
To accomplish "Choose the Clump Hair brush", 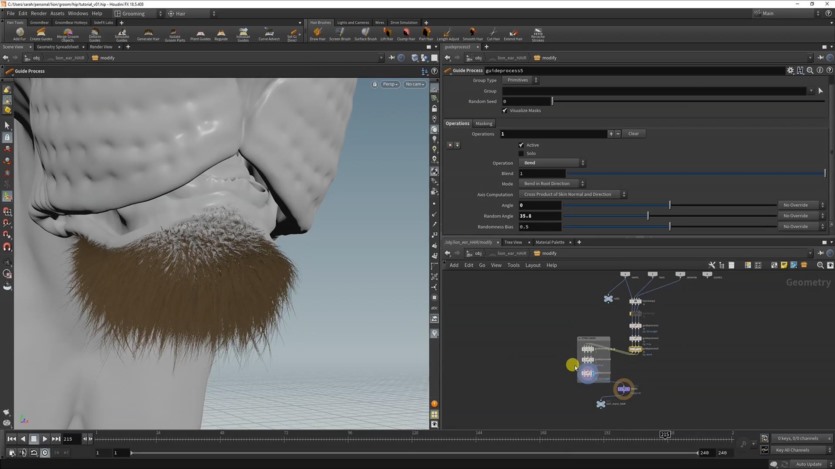I will pyautogui.click(x=406, y=34).
